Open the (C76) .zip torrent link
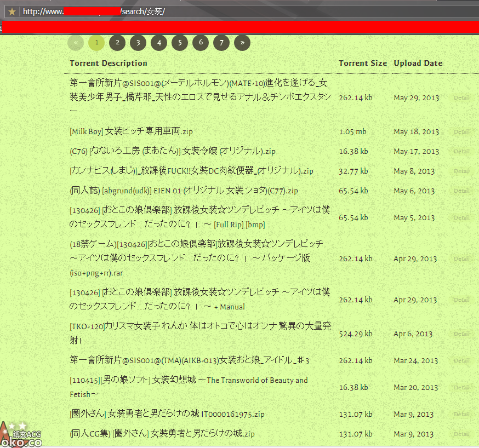This screenshot has height=448, width=479. (x=173, y=151)
